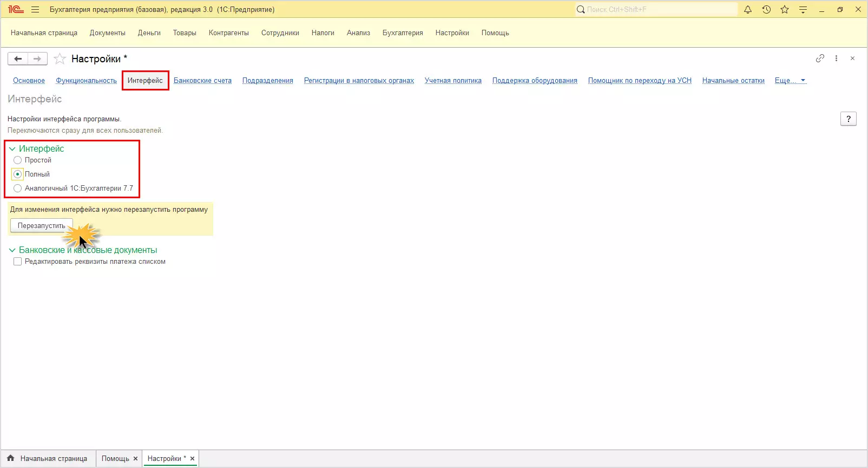The width and height of the screenshot is (868, 468).
Task: Switch to the Функциональность settings tab
Action: (87, 81)
